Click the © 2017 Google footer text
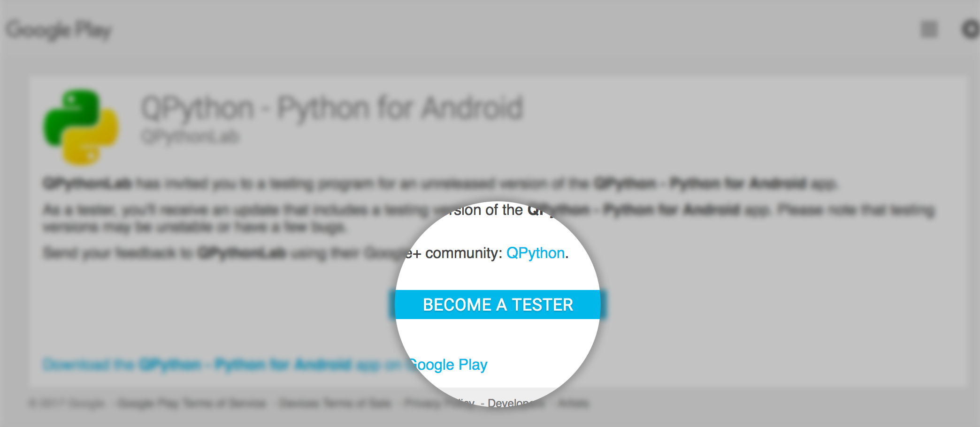The image size is (980, 427). click(x=66, y=404)
